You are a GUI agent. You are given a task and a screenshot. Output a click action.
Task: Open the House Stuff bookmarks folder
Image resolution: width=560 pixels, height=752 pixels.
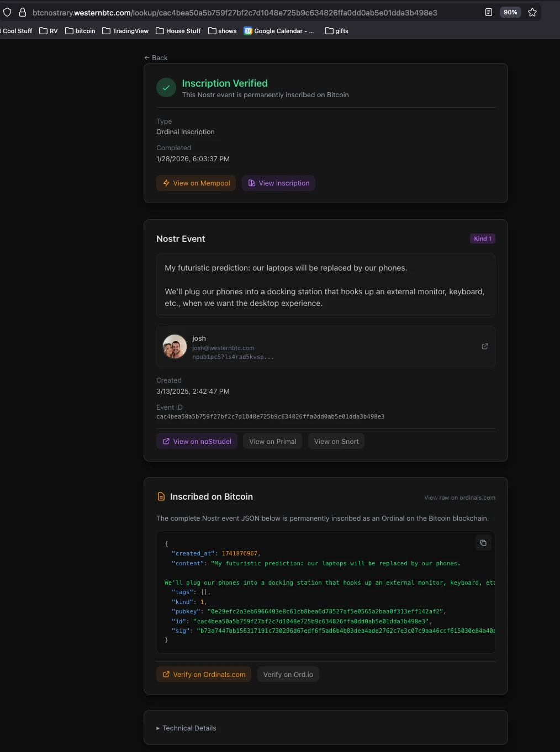(178, 31)
